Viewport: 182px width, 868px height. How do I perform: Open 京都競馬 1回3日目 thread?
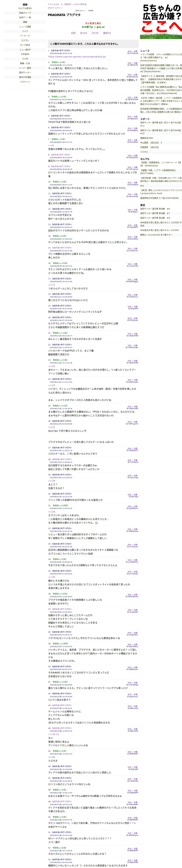click(x=149, y=147)
